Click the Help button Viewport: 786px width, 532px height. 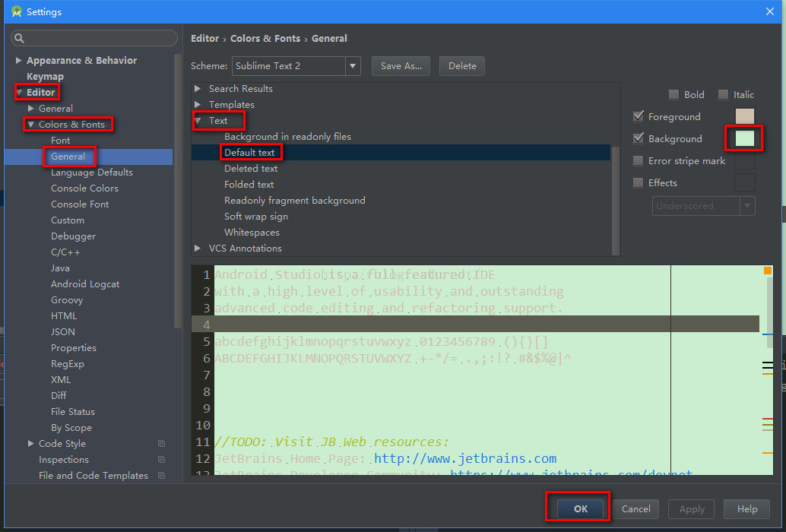click(x=747, y=509)
